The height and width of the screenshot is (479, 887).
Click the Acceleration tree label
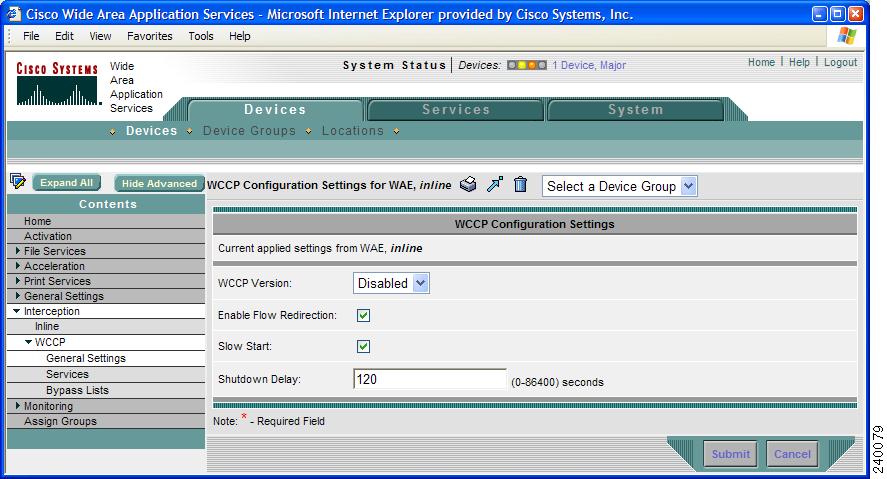pos(54,266)
